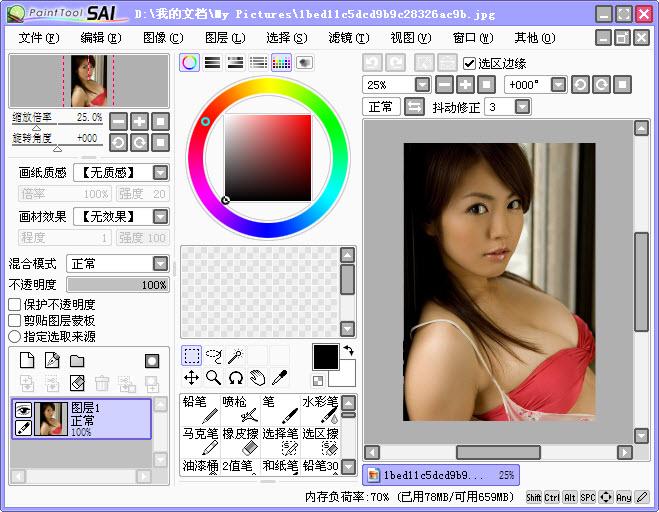Zoom in canvas with plus button in top toolbar
Image resolution: width=659 pixels, height=512 pixels.
(x=465, y=84)
